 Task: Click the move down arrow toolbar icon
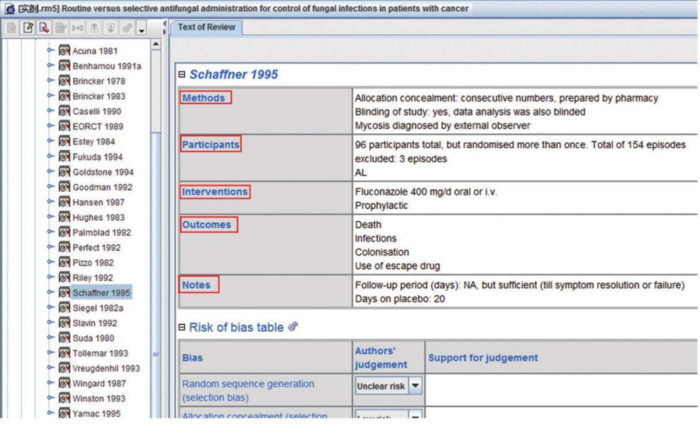(x=110, y=28)
